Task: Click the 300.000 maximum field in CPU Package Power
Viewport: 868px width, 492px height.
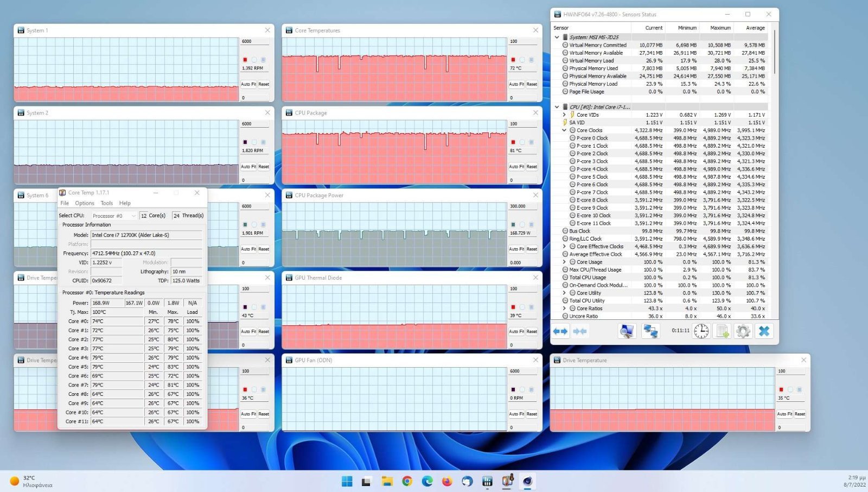Action: click(523, 206)
